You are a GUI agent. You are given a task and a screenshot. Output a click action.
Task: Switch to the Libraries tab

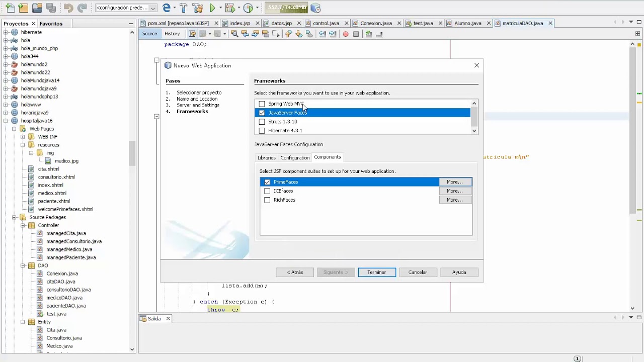266,158
